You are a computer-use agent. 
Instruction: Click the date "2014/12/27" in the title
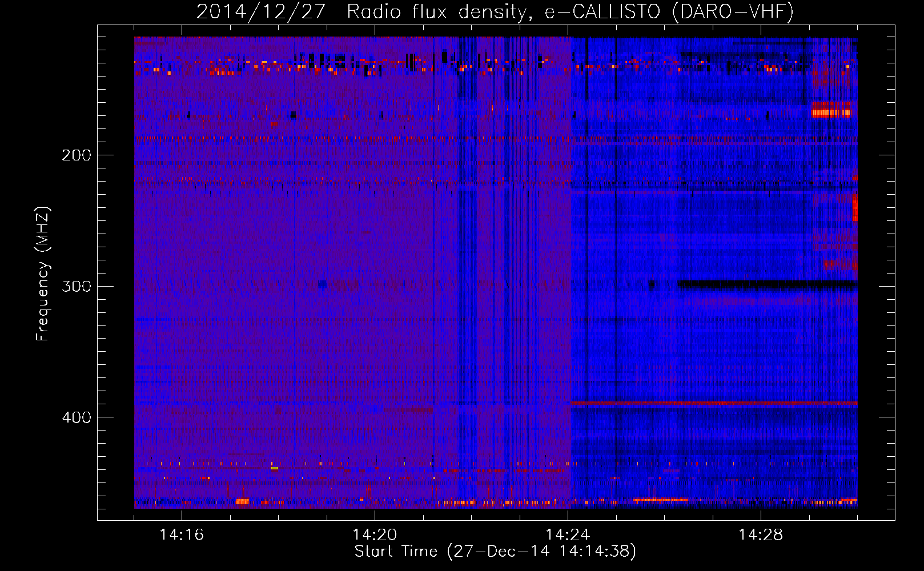tap(261, 12)
